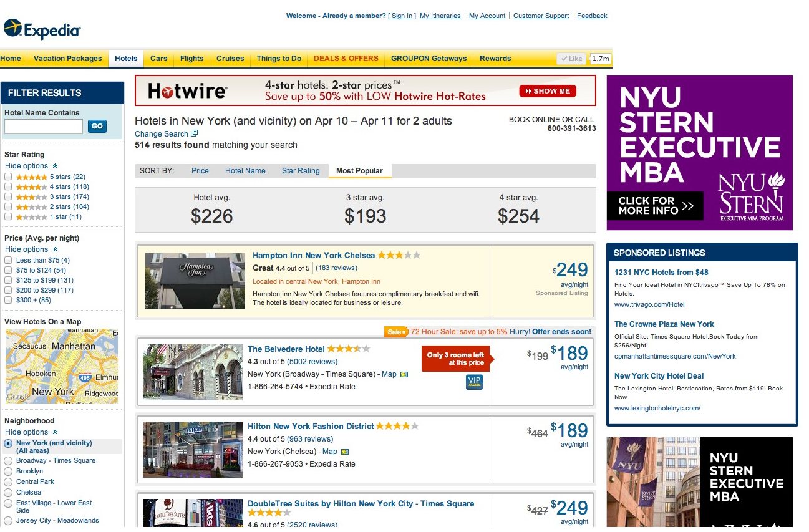Open Hampton Inn 183 reviews link
This screenshot has height=532, width=809.
coord(336,268)
